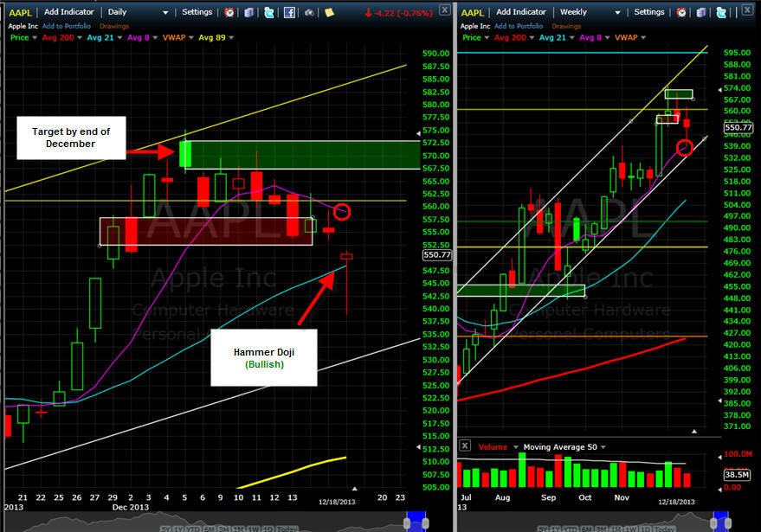Click AAPL ticker symbol in Daily chart
761x532 pixels.
21,13
